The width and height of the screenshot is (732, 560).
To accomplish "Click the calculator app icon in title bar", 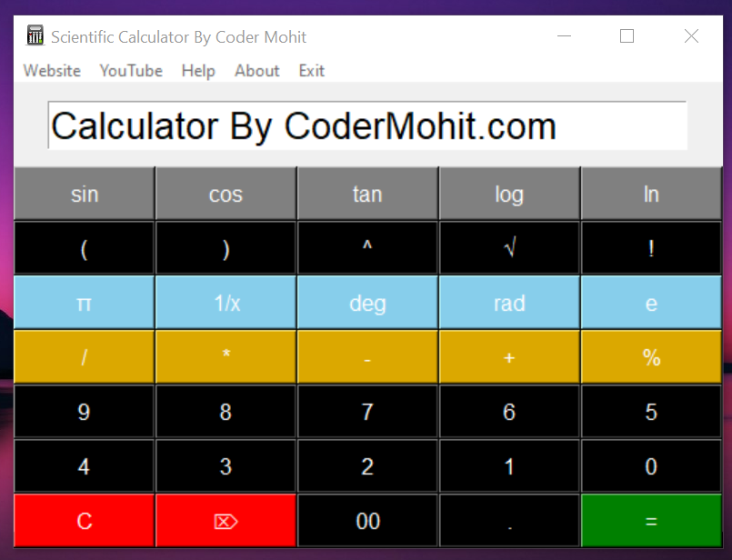I will [35, 35].
